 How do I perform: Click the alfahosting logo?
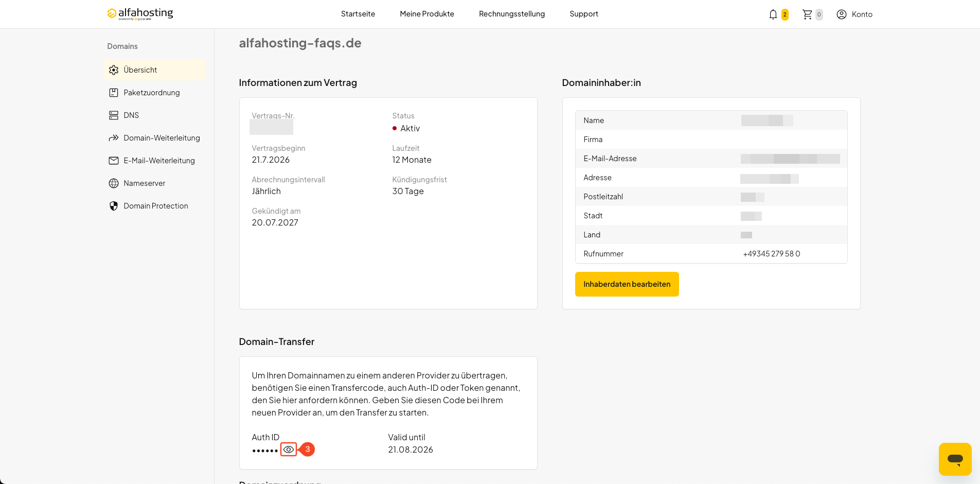140,13
